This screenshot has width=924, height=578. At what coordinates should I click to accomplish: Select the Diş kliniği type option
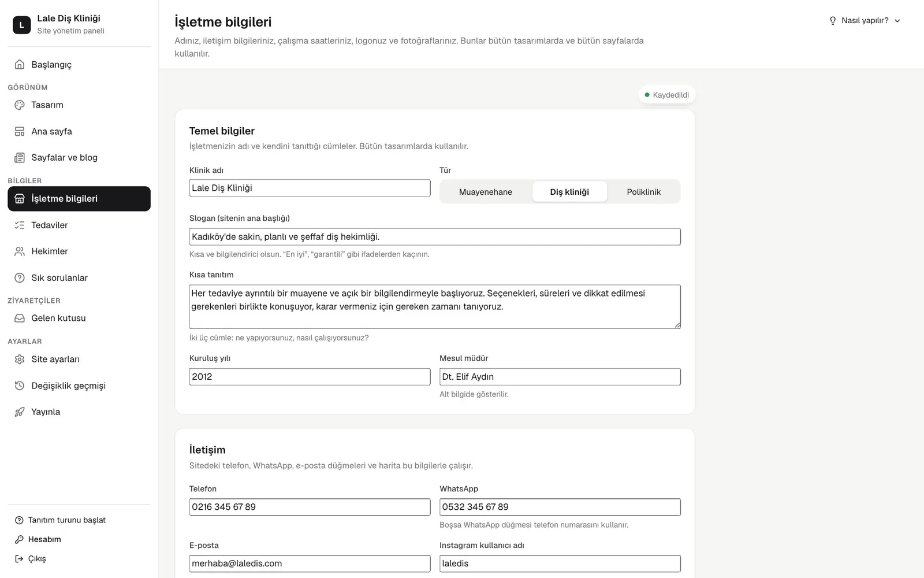point(569,192)
